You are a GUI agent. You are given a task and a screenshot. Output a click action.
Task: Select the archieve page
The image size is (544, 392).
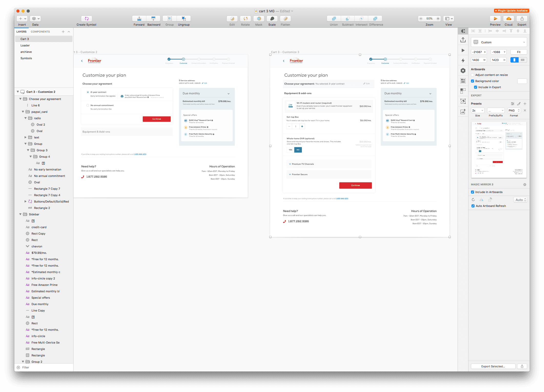point(44,52)
